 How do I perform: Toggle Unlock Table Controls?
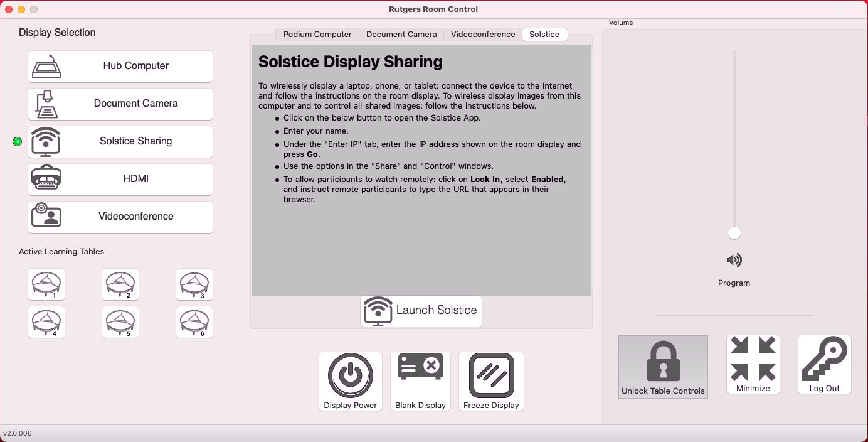(663, 367)
